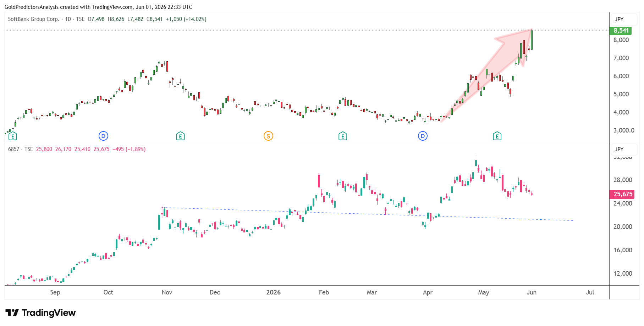Image resolution: width=644 pixels, height=326 pixels.
Task: Click the earnings marker near Nov
Action: click(180, 136)
